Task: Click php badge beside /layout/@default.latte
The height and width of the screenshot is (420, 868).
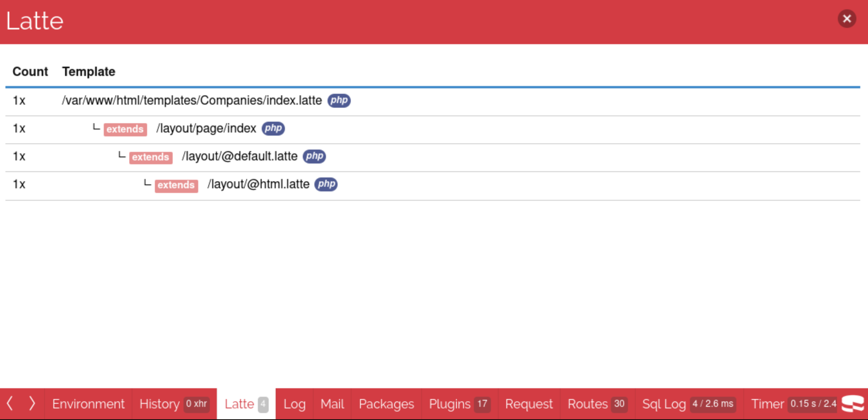Action: (314, 156)
